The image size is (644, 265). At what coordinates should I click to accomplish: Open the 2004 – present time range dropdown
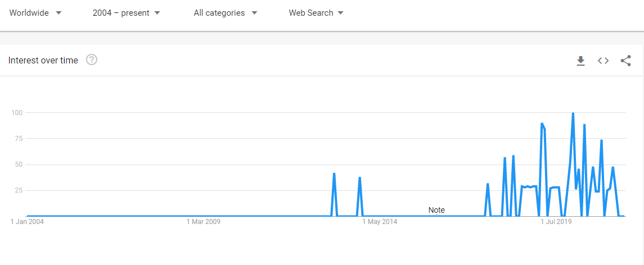(127, 13)
